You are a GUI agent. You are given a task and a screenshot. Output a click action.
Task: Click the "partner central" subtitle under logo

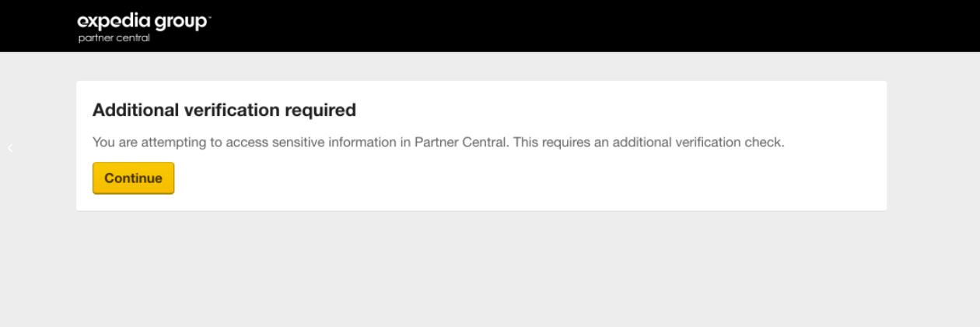click(114, 39)
